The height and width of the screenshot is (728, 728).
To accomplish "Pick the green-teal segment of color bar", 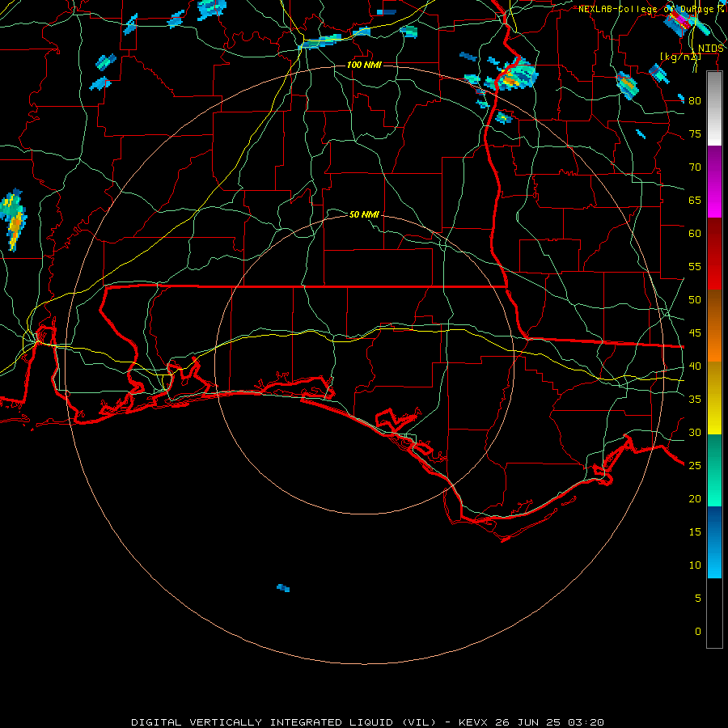I will click(x=714, y=470).
